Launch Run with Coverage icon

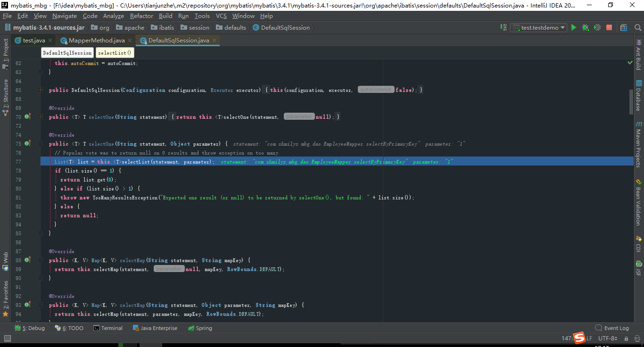(597, 27)
